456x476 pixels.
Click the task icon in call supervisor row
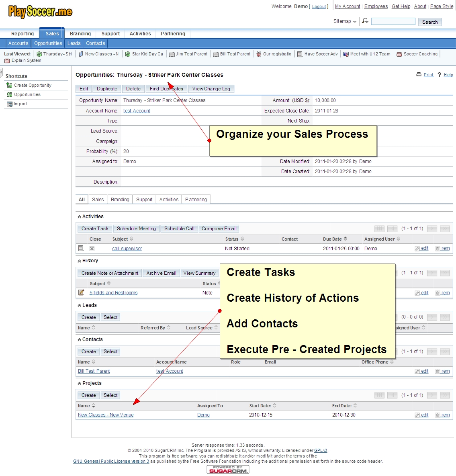[81, 248]
